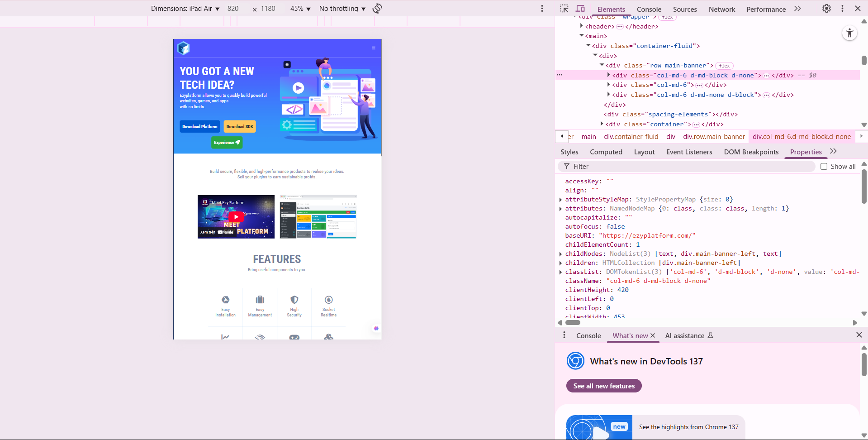Screen dimensions: 868x440
Task: Open DevTools customize three-dot menu
Action: [x=842, y=9]
